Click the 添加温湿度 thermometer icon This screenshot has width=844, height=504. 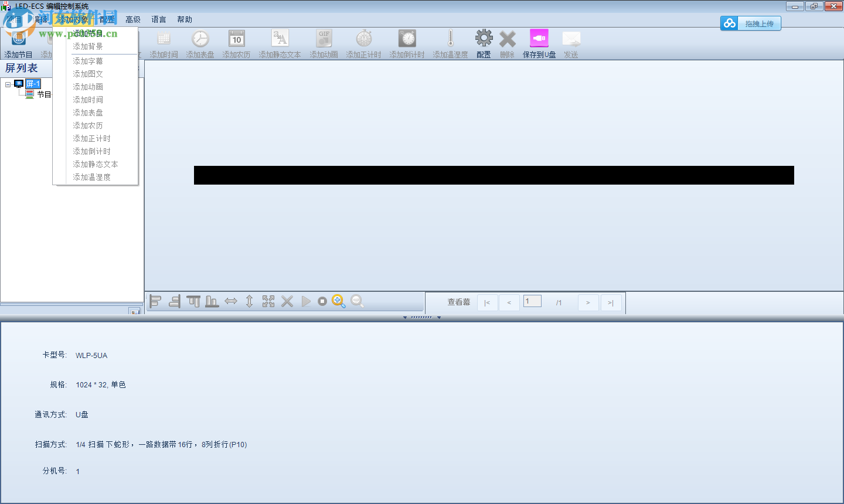[x=451, y=39]
